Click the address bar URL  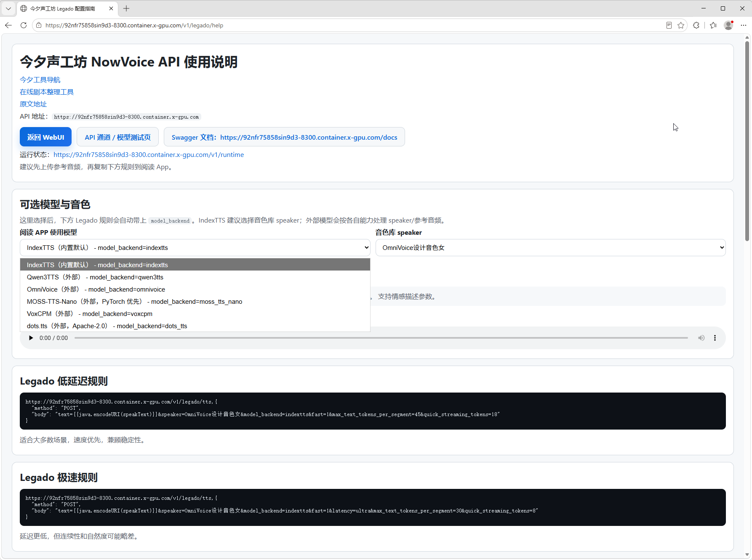coord(134,25)
